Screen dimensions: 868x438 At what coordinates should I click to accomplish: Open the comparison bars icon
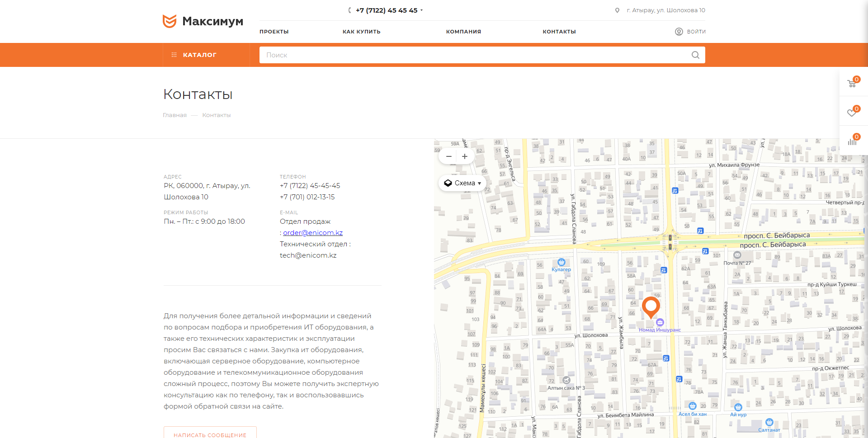(852, 141)
